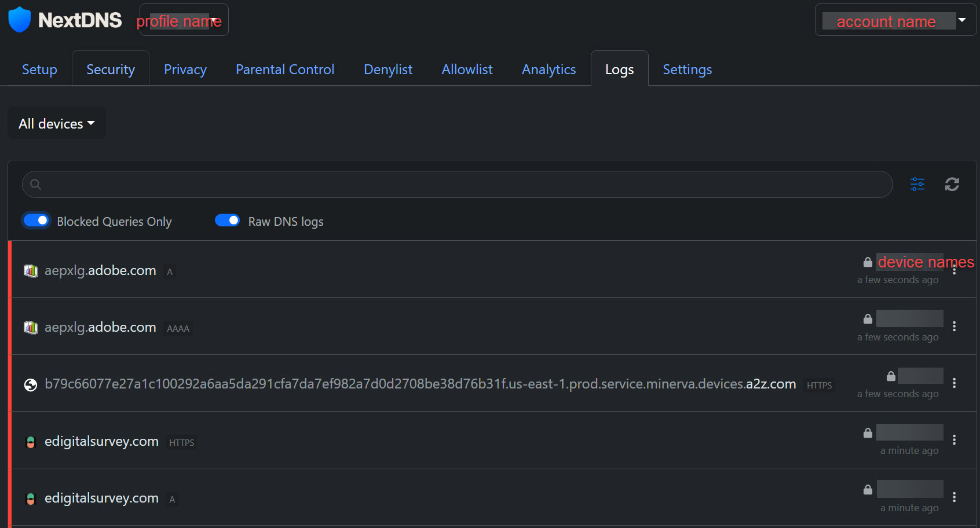Expand the All devices dropdown

point(56,123)
